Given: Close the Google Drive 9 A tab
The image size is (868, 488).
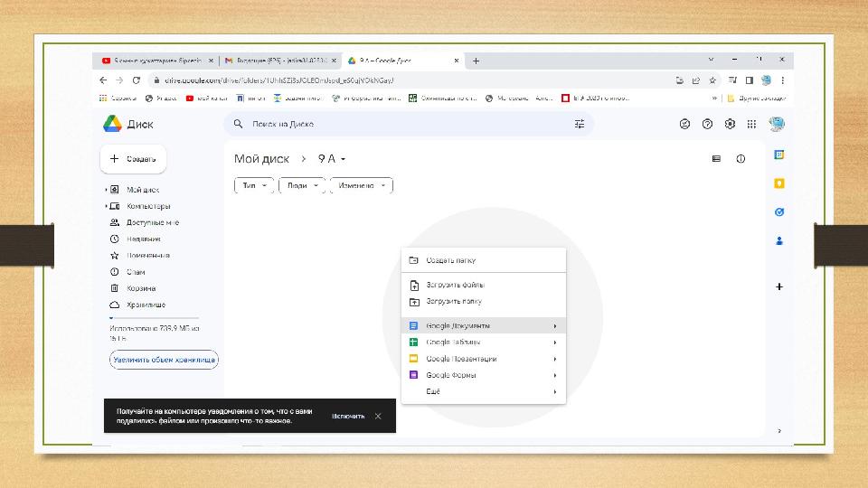Looking at the screenshot, I should pos(456,61).
